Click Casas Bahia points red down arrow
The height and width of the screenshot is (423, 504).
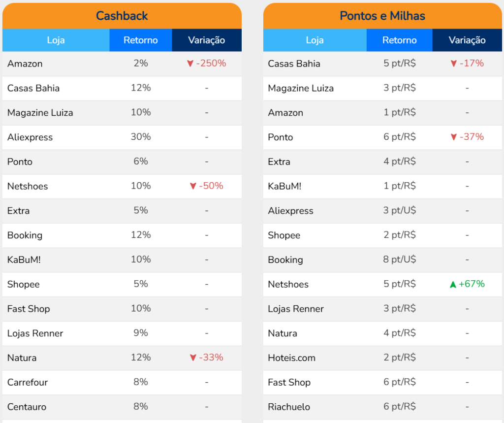(454, 64)
